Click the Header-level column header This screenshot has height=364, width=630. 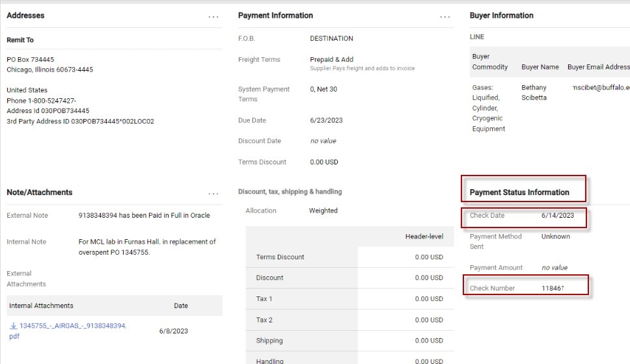pyautogui.click(x=424, y=237)
